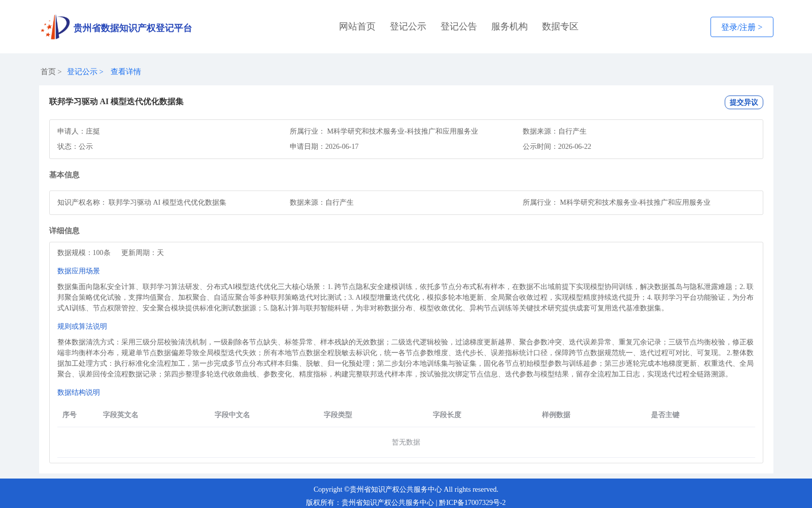Open the 数据专区 navigation item
This screenshot has width=812, height=508.
[x=560, y=26]
